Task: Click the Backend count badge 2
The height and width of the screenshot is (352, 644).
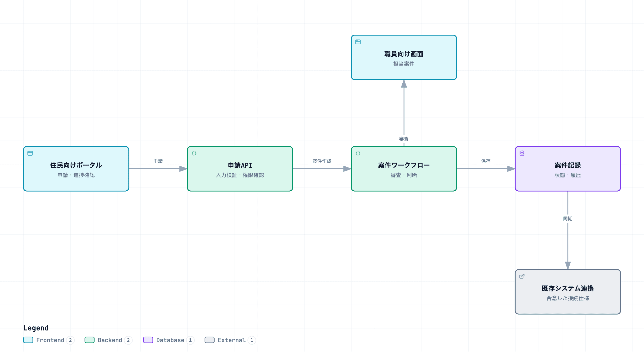Action: (128, 340)
